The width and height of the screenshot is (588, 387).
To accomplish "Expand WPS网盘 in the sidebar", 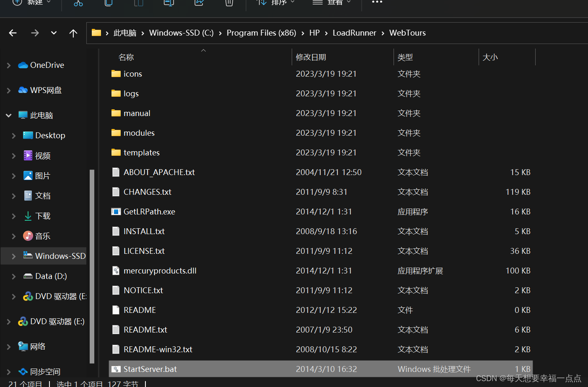I will (x=9, y=90).
